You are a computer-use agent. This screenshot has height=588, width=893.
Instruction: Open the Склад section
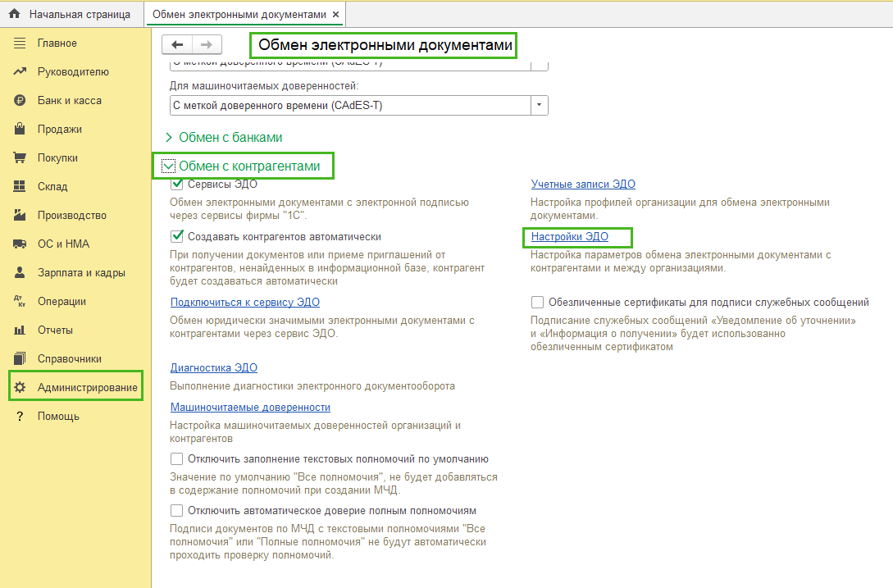52,186
